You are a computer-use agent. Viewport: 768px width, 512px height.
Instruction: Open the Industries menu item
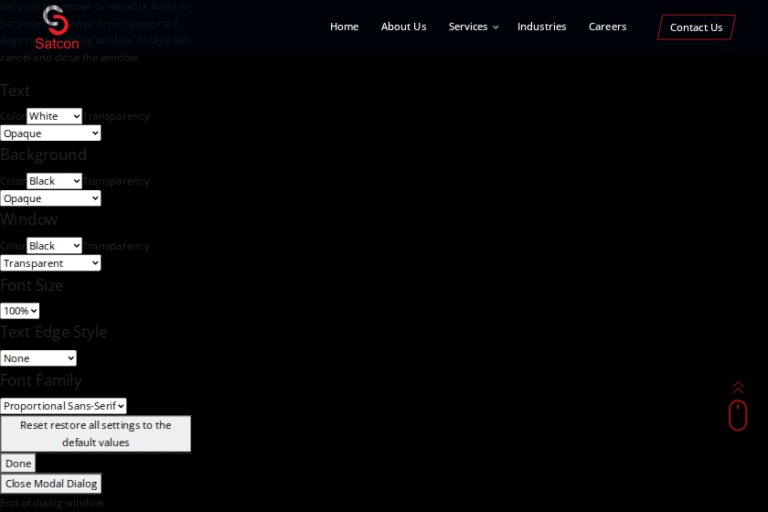point(541,27)
